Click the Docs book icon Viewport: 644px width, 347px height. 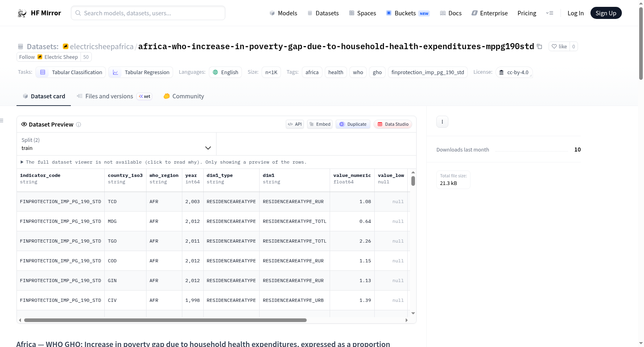(443, 13)
